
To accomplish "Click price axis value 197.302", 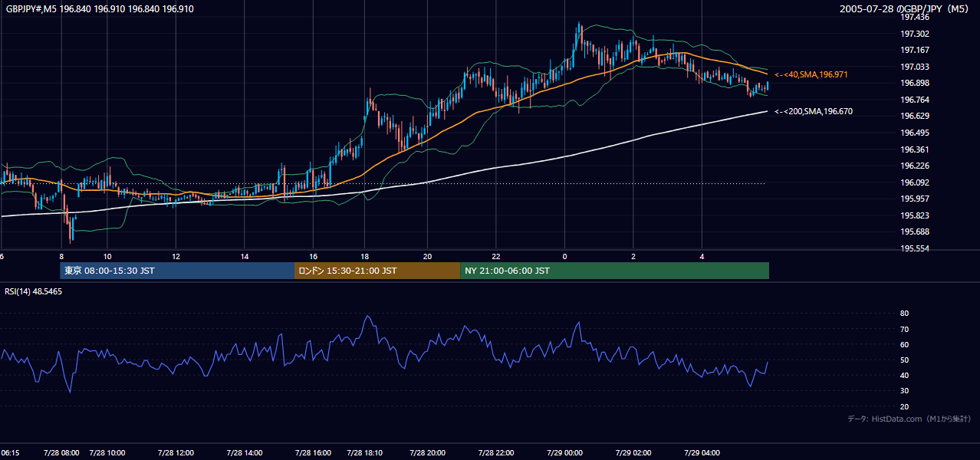I will 915,34.
